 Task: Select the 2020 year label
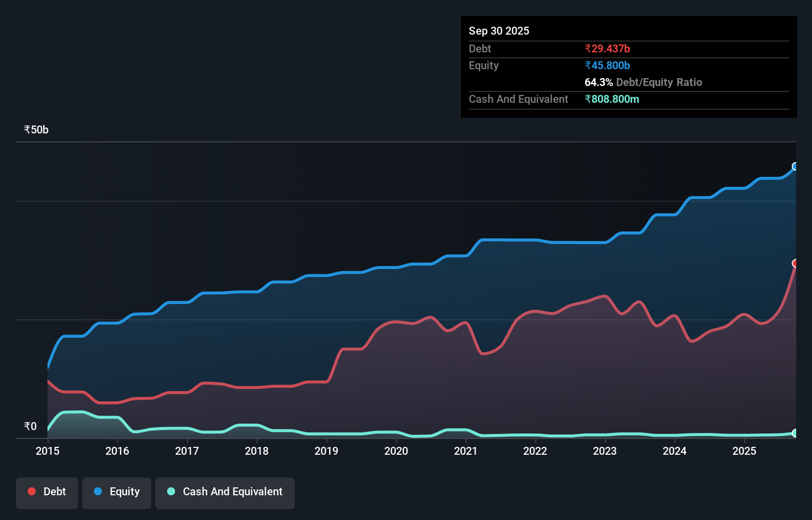click(396, 451)
